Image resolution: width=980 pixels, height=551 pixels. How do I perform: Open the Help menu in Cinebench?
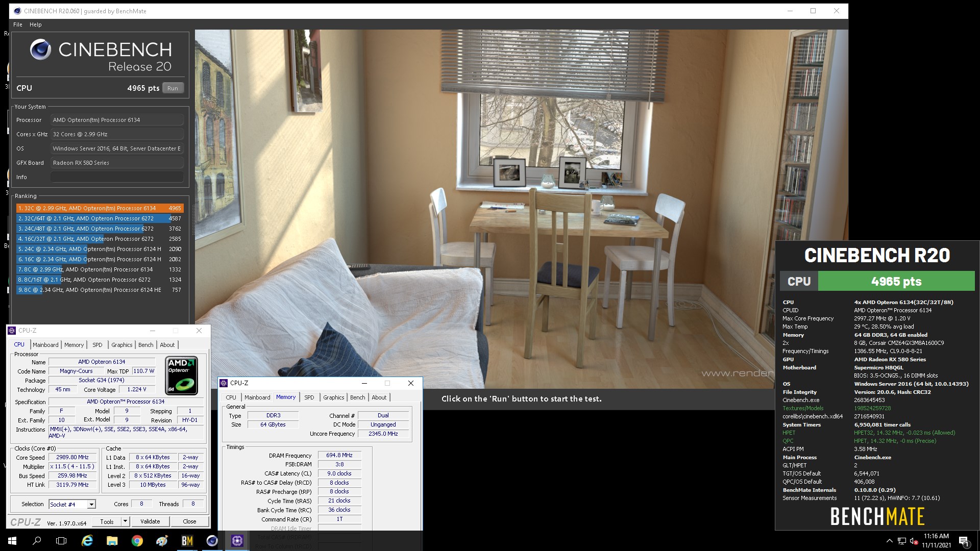(36, 24)
